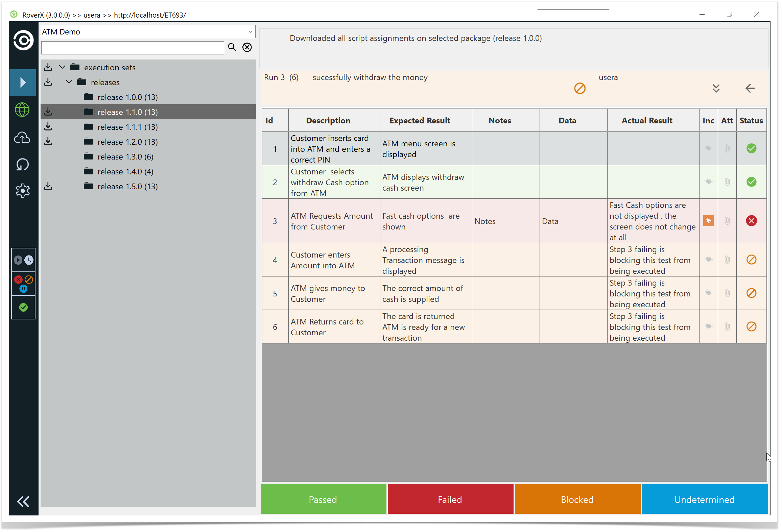Open the ATM Demo project dropdown
The image size is (782, 532).
250,32
